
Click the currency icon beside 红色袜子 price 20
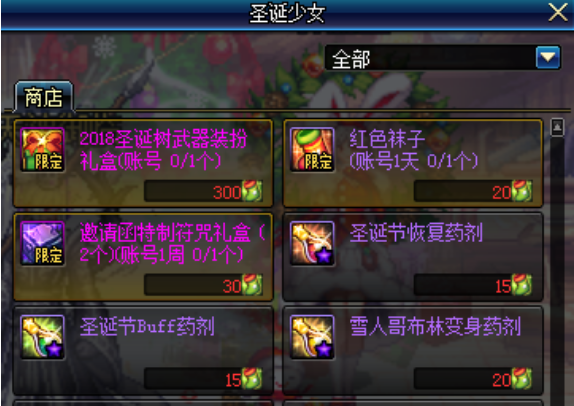pyautogui.click(x=522, y=191)
